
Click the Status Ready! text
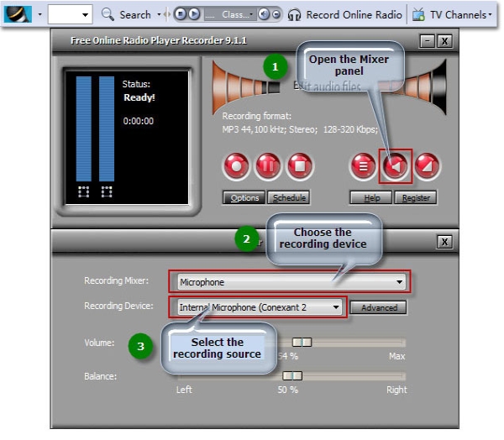point(139,97)
